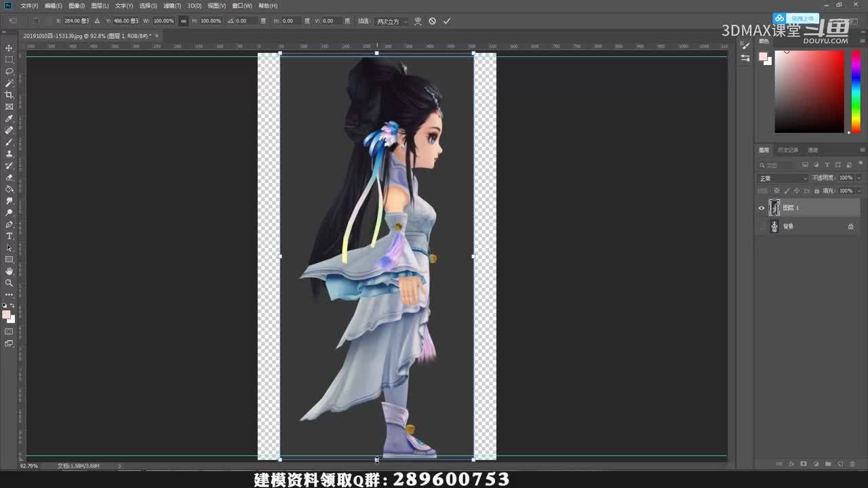Close the 20191010 document tab
This screenshot has width=868, height=488.
click(x=157, y=35)
